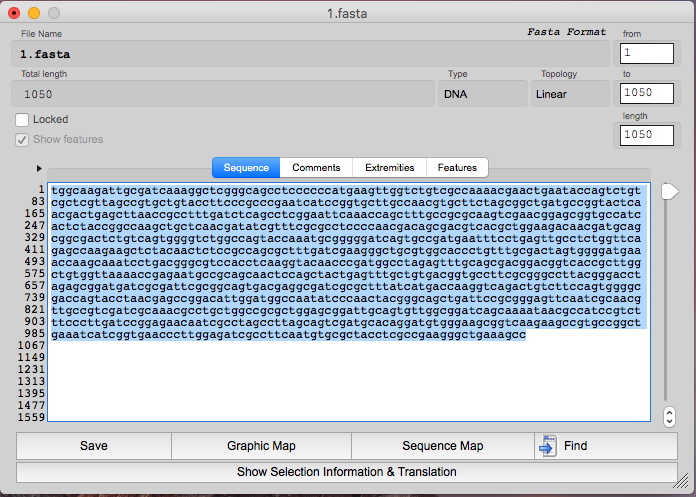This screenshot has width=696, height=497.
Task: Click line number 493
Action: pos(35,261)
